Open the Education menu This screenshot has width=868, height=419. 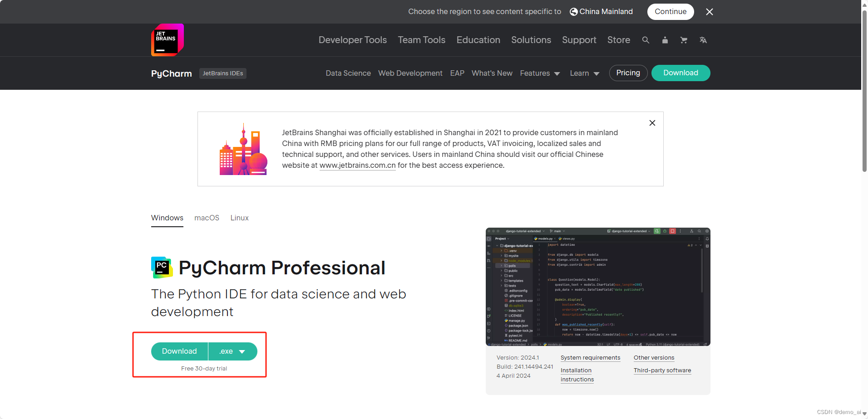point(478,40)
